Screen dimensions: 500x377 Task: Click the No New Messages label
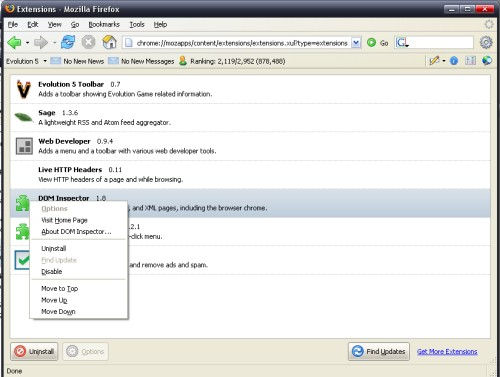[148, 61]
